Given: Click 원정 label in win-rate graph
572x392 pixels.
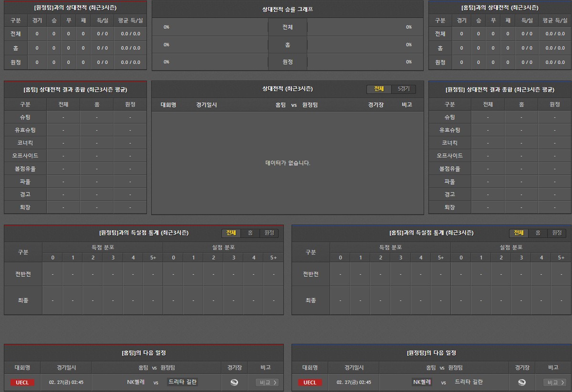Looking at the screenshot, I should (x=287, y=62).
